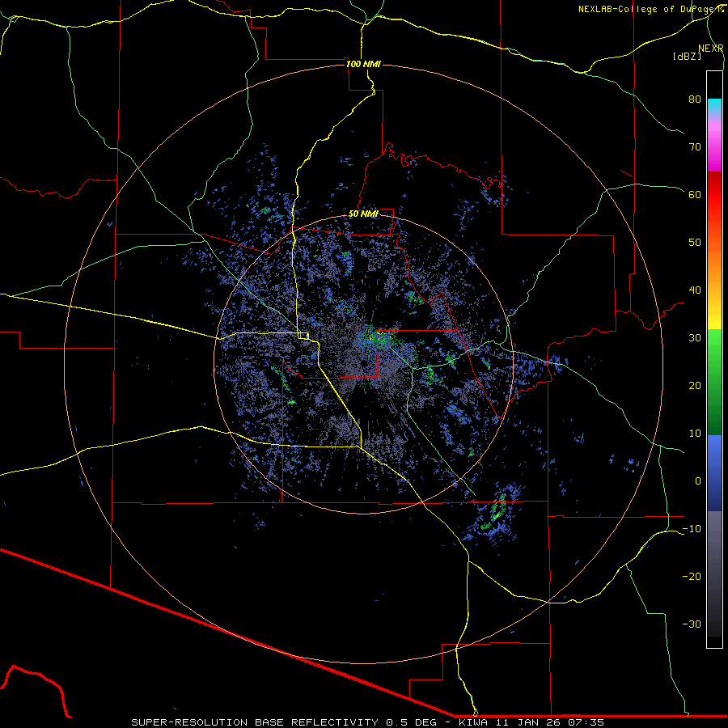Click the 11 JAN 26 07:35 timestamp
728x728 pixels.
pyautogui.click(x=551, y=722)
